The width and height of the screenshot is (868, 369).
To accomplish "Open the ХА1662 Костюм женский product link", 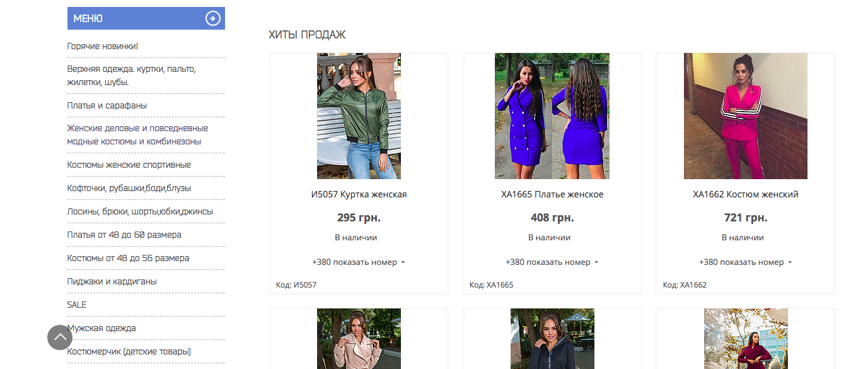I will [x=746, y=194].
